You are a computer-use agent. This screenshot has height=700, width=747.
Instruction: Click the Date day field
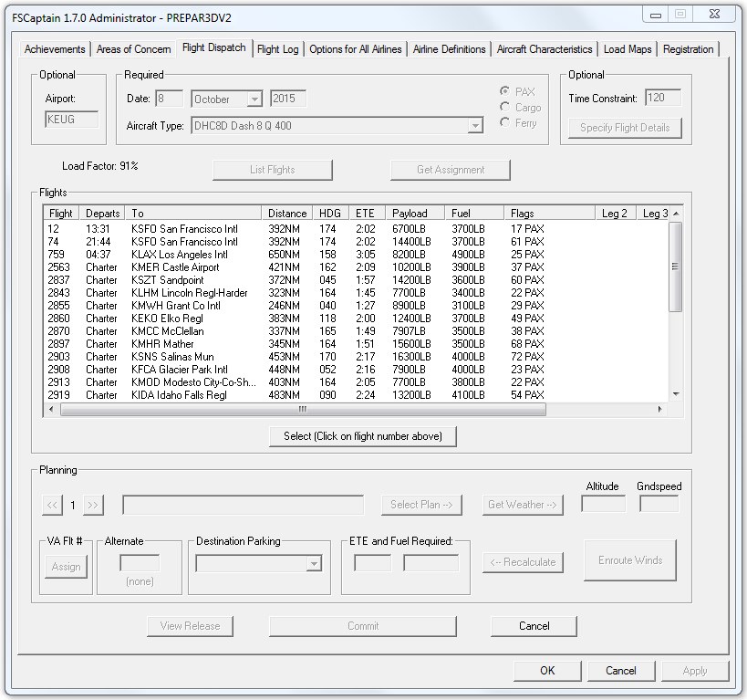click(x=169, y=99)
